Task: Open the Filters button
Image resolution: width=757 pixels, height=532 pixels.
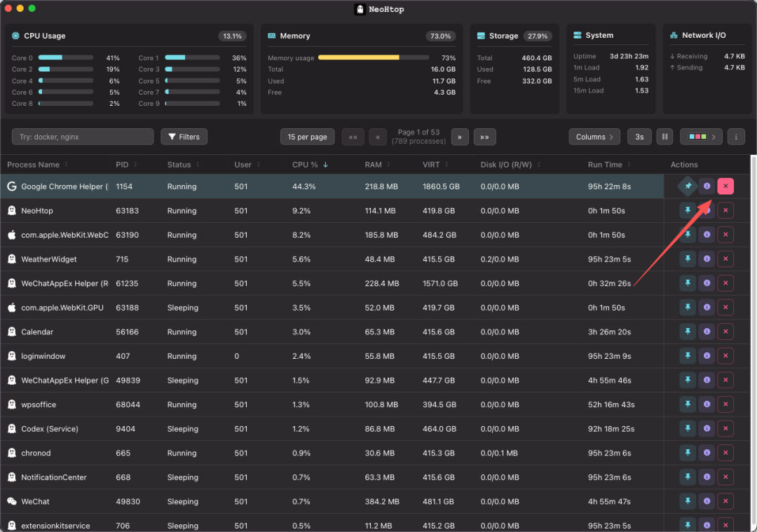Action: (x=184, y=137)
